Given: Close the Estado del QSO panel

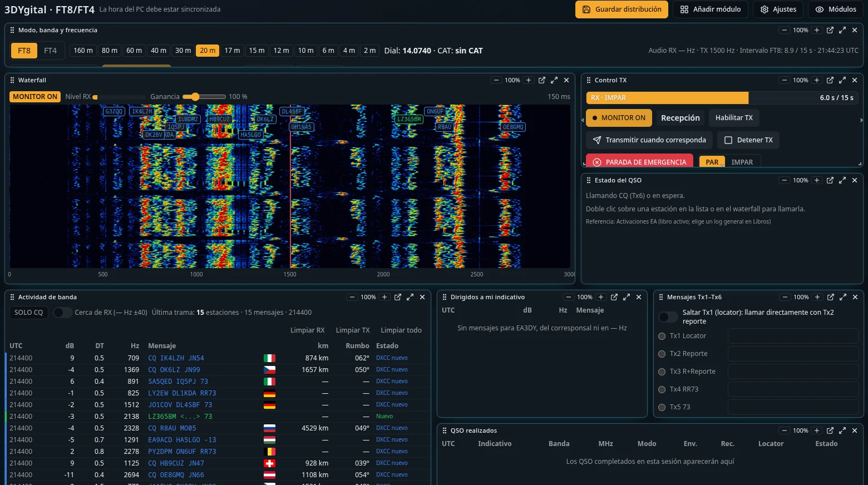Looking at the screenshot, I should [855, 180].
